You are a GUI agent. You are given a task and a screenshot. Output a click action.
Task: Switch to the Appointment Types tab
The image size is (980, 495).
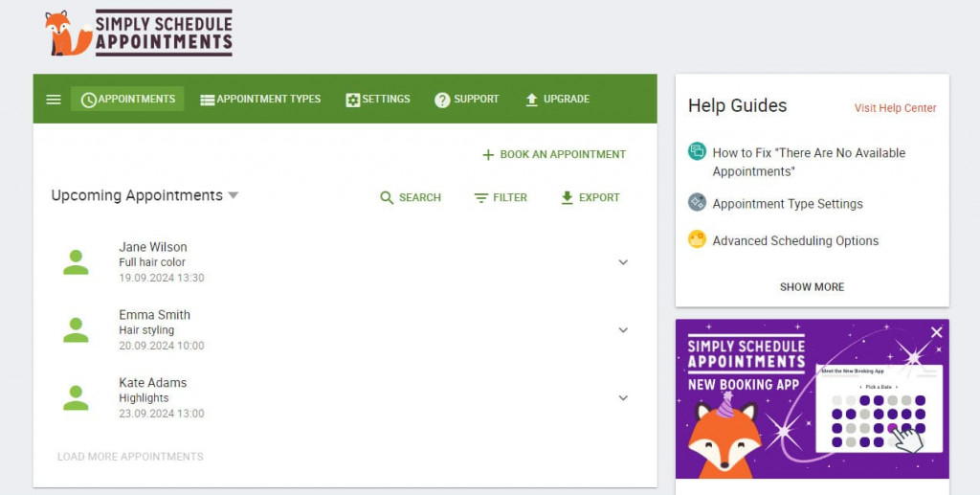pos(260,100)
